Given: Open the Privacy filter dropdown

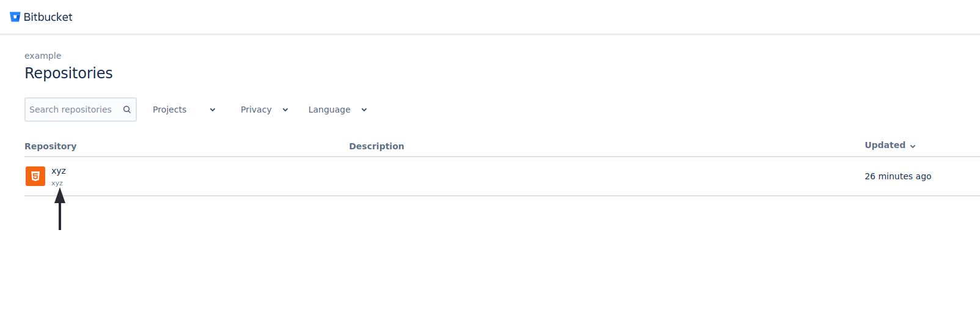Looking at the screenshot, I should point(264,110).
